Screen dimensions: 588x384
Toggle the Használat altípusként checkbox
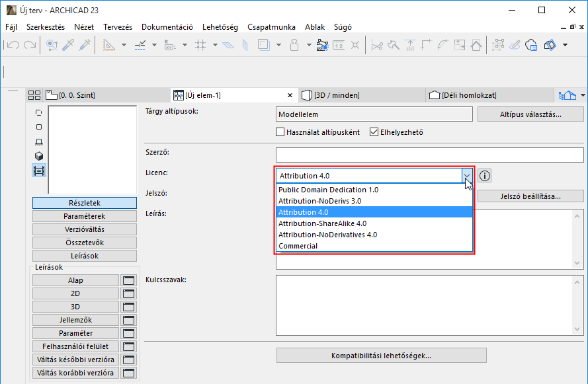pos(280,132)
